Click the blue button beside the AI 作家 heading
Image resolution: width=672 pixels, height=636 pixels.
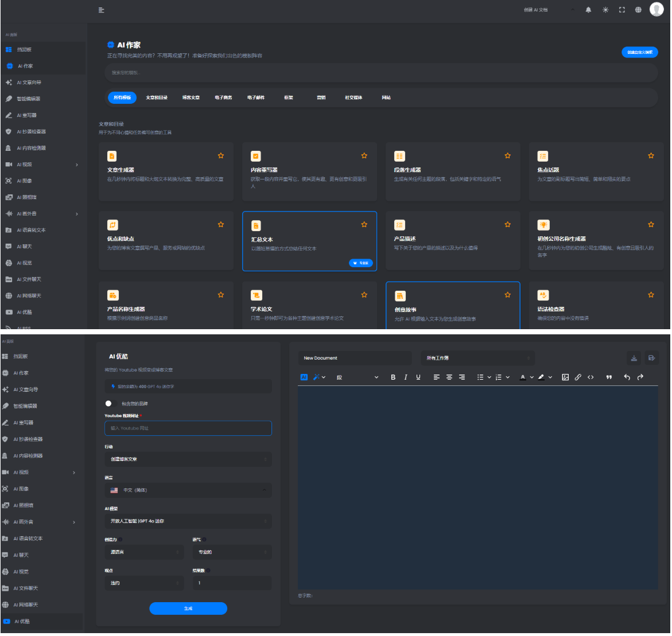pyautogui.click(x=639, y=52)
